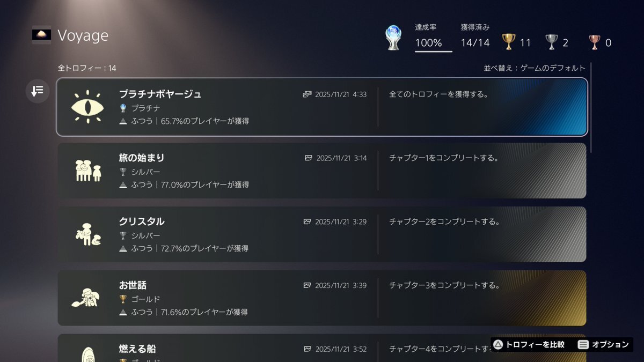This screenshot has height=362, width=644.
Task: Select the お世話 trophy icon
Action: pos(86,298)
